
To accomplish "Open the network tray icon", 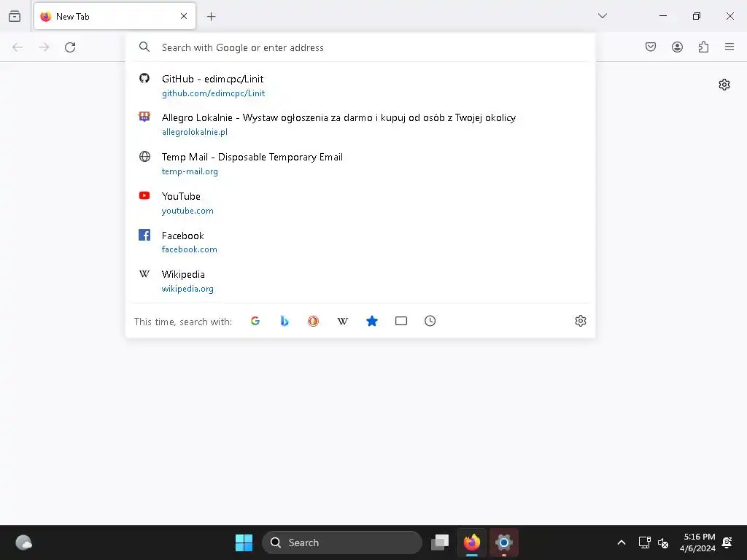I will point(645,542).
